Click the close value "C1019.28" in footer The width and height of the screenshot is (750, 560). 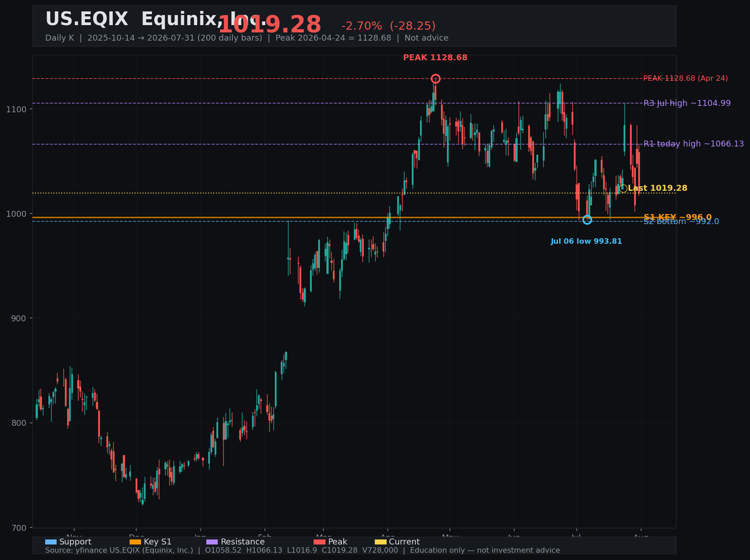point(340,550)
